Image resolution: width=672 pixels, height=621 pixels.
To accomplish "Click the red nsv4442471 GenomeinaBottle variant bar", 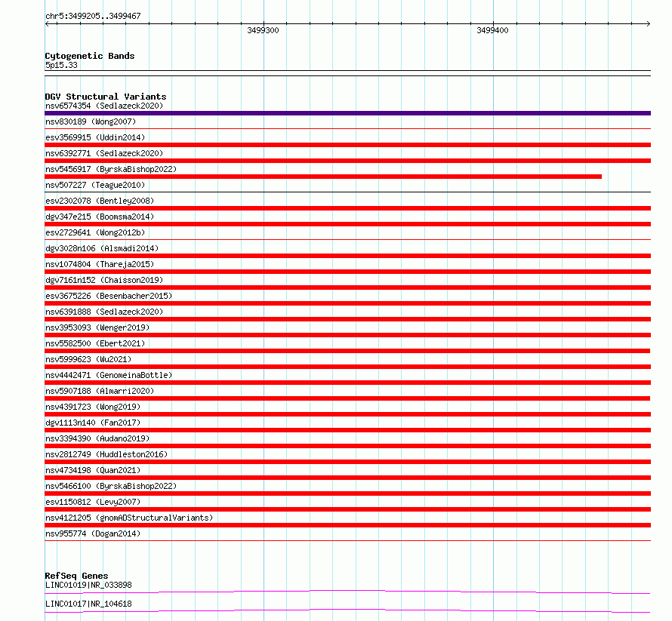I will coord(347,383).
